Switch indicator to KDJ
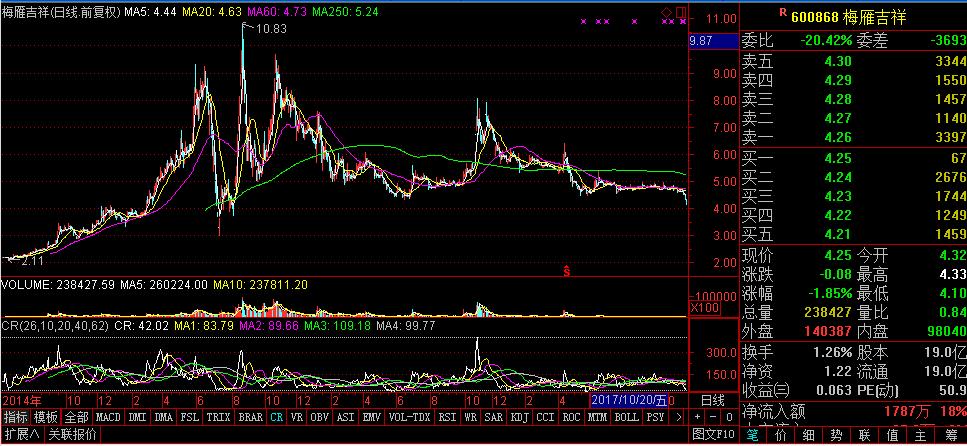967x446 pixels. tap(520, 417)
